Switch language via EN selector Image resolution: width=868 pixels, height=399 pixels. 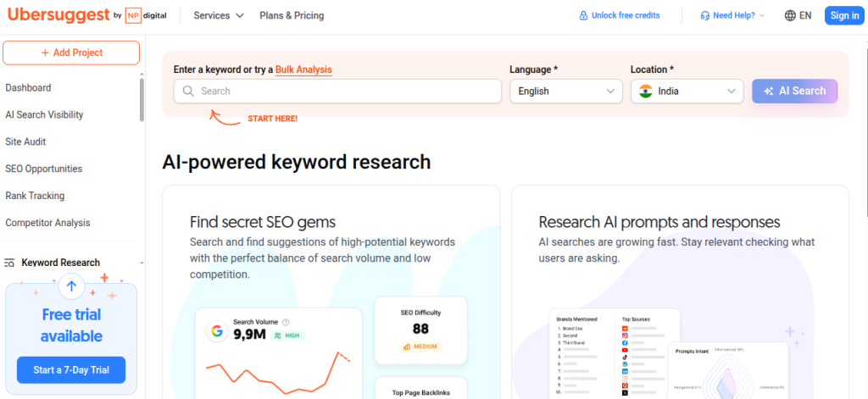click(798, 15)
